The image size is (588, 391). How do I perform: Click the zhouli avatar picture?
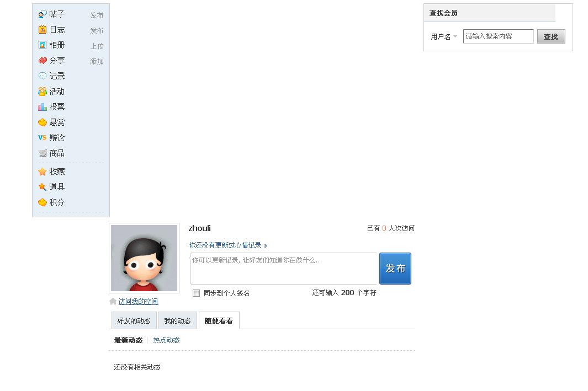[x=144, y=258]
